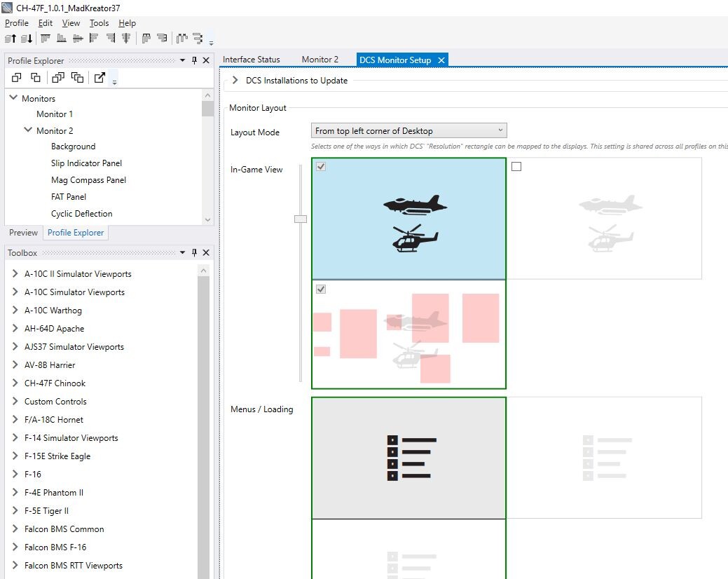Open the Edit menu

(45, 22)
